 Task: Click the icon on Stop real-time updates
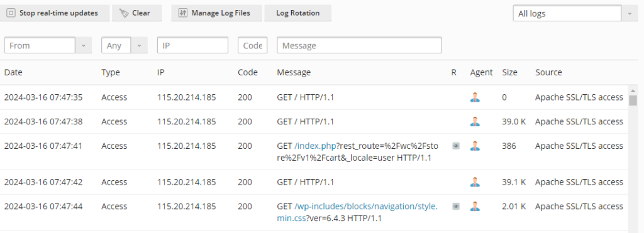coord(11,13)
